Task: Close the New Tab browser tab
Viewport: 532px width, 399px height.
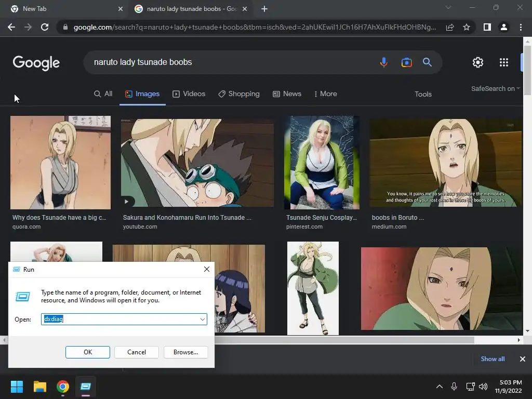Action: [121, 9]
